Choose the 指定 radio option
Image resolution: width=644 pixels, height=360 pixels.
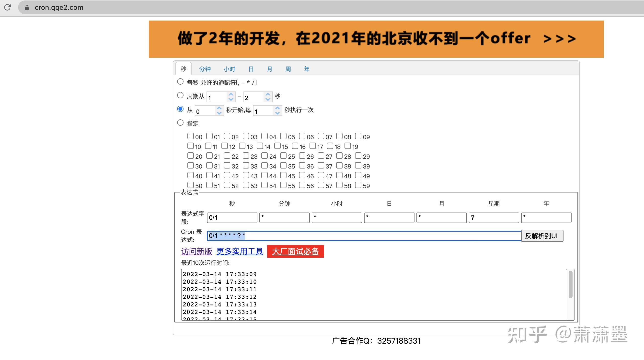(x=180, y=123)
